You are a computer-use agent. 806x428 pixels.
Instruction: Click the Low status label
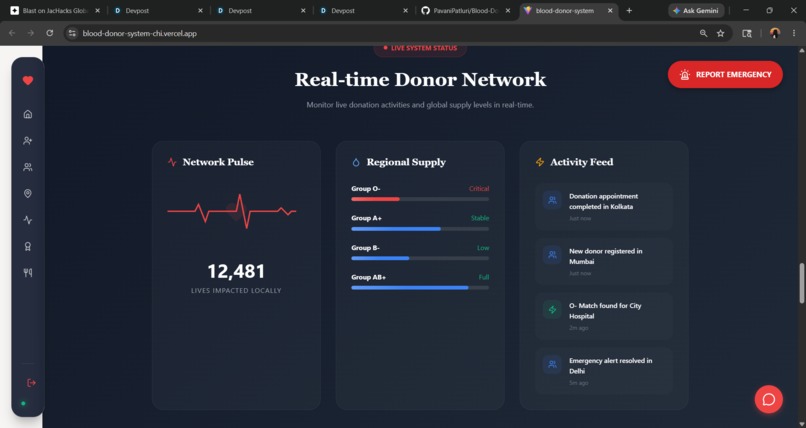click(483, 248)
